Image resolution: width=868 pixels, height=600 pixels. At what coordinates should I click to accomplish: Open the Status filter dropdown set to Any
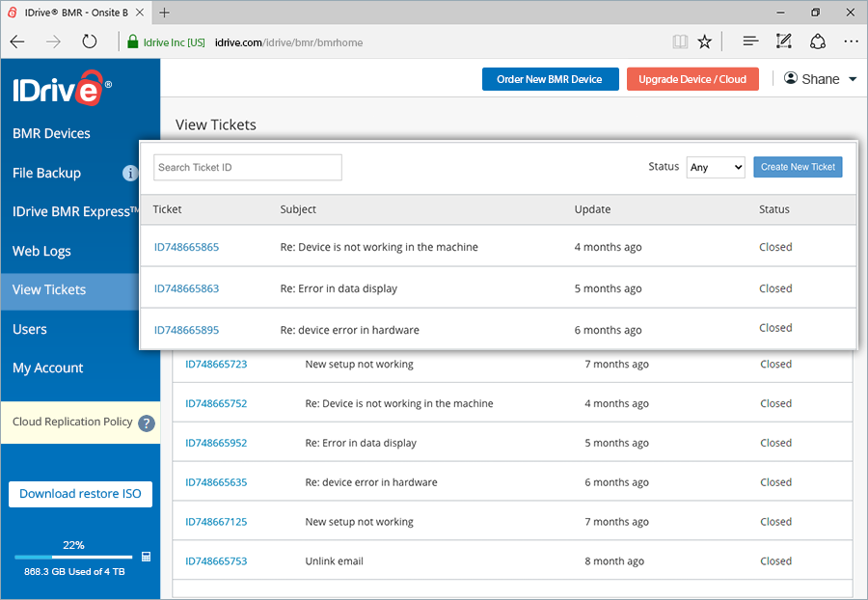click(716, 166)
